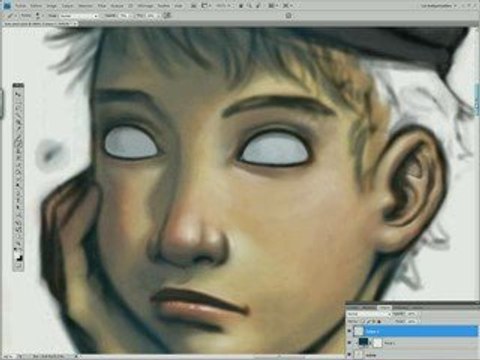Open the Edition menu
This screenshot has width=480, height=360.
tap(36, 6)
